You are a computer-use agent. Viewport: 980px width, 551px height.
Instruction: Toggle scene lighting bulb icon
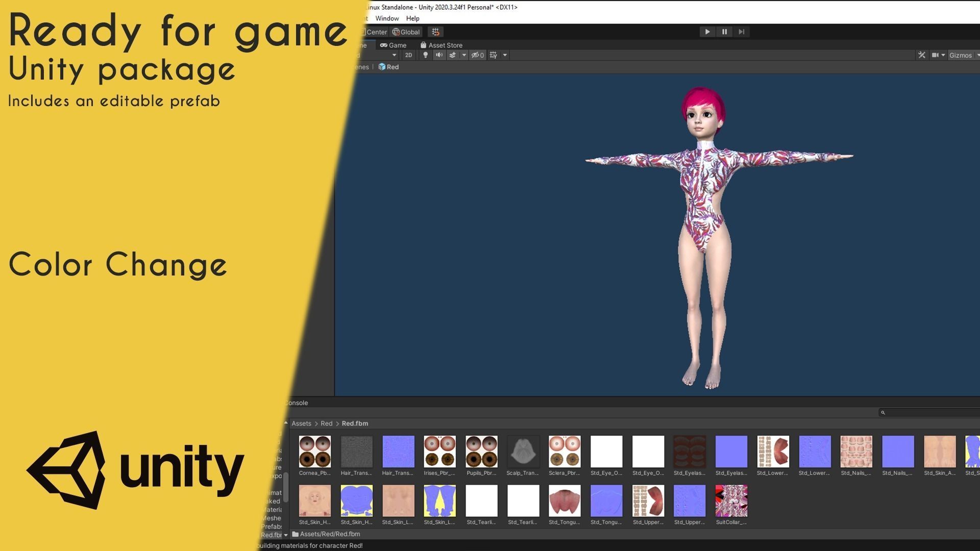click(x=425, y=55)
